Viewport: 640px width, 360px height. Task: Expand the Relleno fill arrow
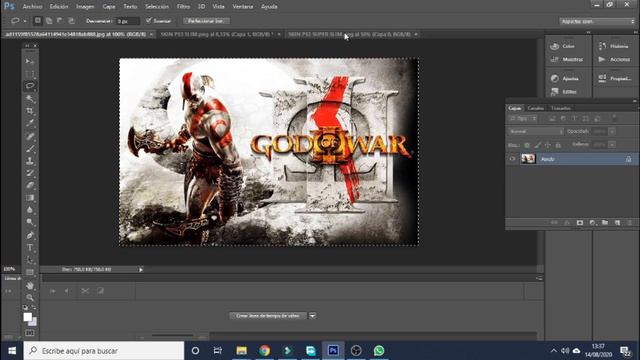pyautogui.click(x=612, y=145)
